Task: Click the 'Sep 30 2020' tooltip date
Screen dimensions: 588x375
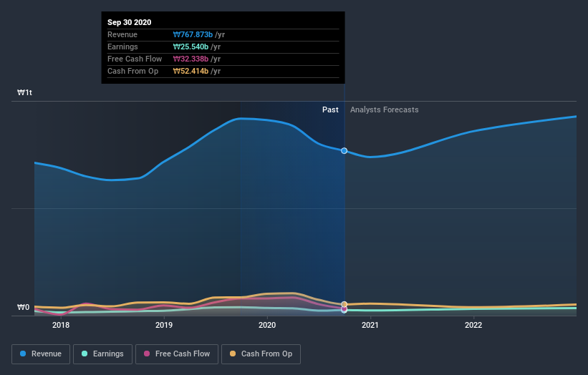Action: [130, 22]
